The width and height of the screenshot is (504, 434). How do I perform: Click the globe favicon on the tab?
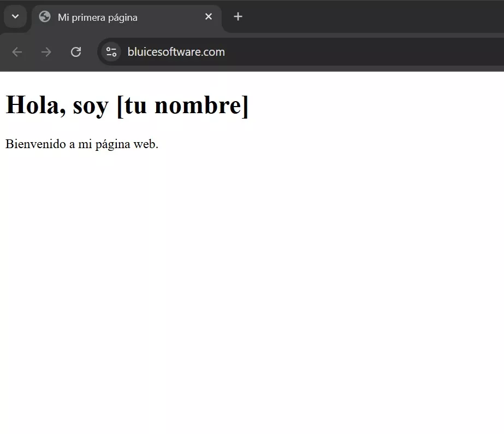[x=45, y=17]
